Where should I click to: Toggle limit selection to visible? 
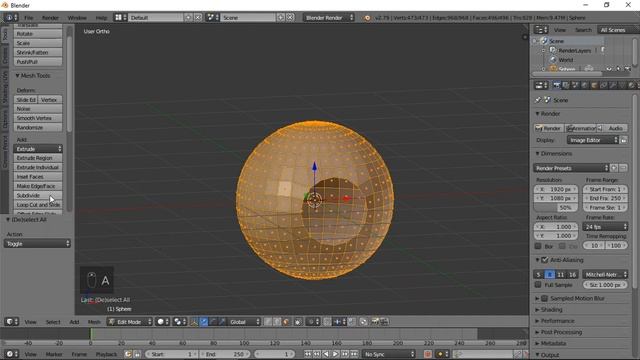pos(298,322)
